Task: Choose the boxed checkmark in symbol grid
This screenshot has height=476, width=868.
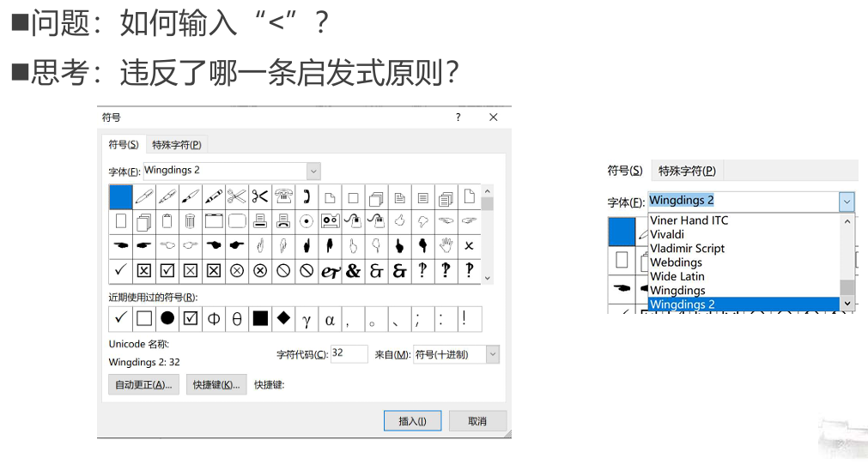Action: pos(167,270)
